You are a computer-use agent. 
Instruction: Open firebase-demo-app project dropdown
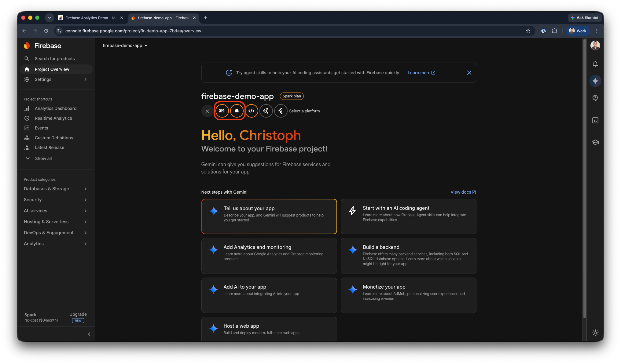tap(125, 45)
